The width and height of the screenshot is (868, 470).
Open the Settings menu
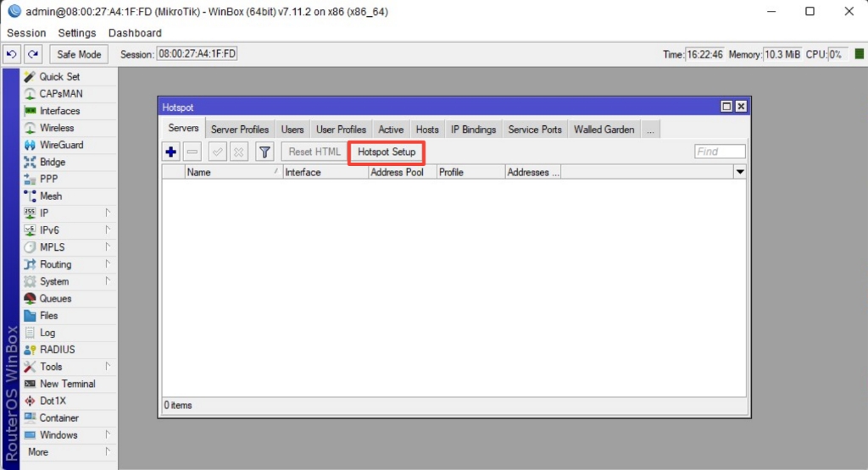[77, 33]
